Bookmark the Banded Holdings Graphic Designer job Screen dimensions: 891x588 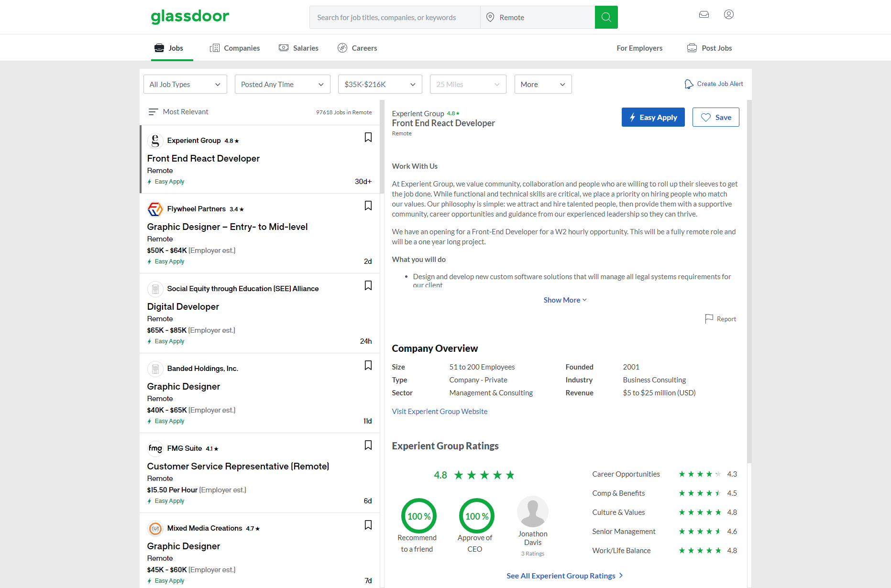pos(368,365)
